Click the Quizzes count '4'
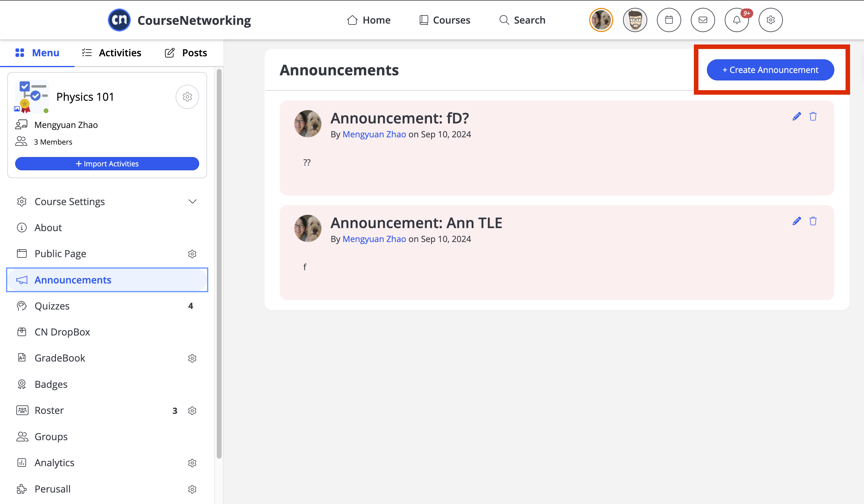 [191, 306]
